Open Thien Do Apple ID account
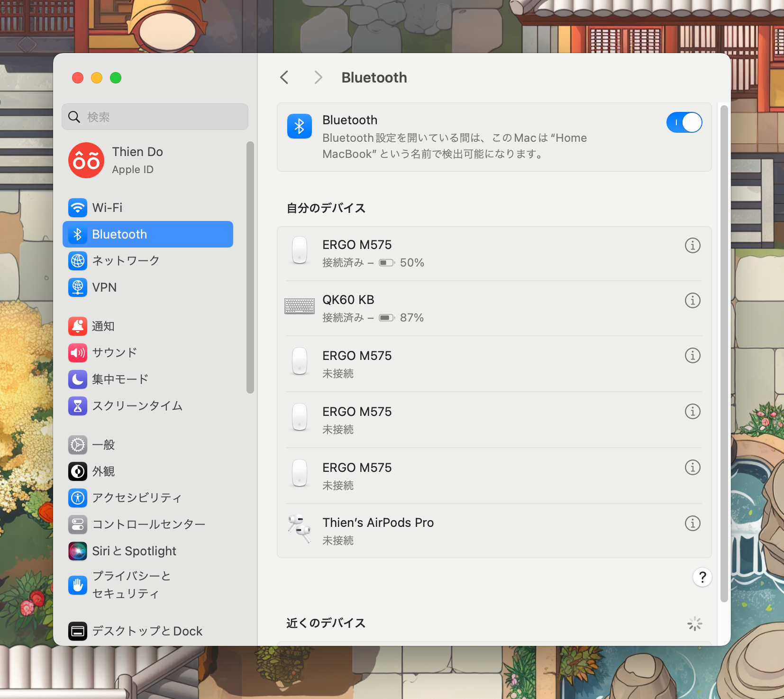 [x=148, y=160]
